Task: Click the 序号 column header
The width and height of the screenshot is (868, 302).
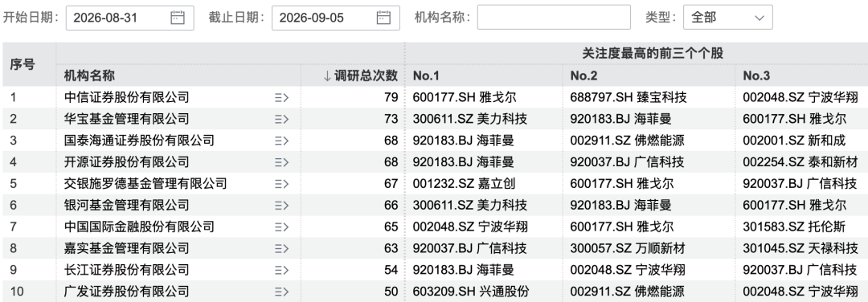Action: (23, 64)
